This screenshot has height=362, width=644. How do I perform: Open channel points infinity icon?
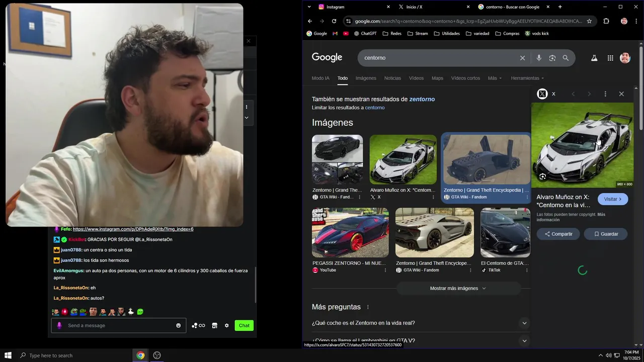tap(198, 325)
